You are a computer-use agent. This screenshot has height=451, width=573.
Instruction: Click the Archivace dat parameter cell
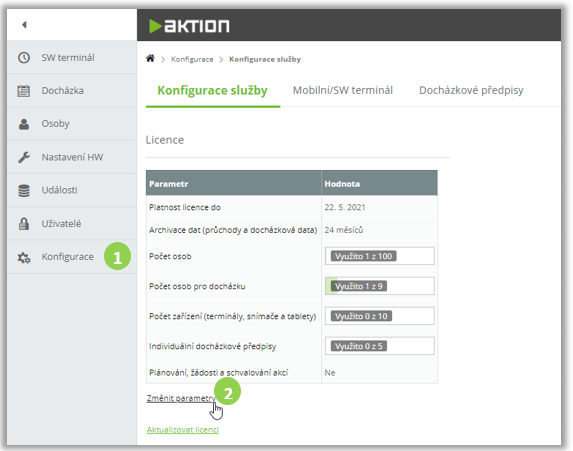pyautogui.click(x=234, y=230)
